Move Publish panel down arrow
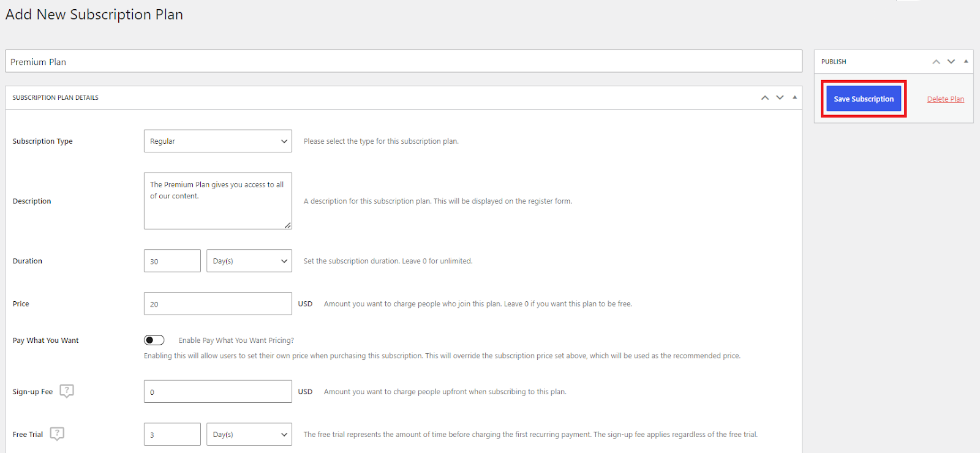The width and height of the screenshot is (980, 453). click(951, 62)
